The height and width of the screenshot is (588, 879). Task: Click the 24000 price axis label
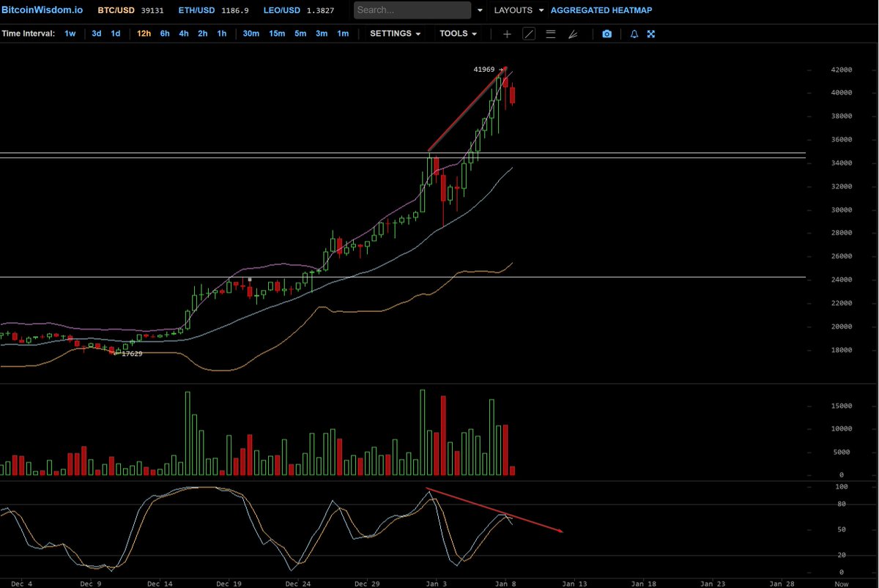point(841,280)
